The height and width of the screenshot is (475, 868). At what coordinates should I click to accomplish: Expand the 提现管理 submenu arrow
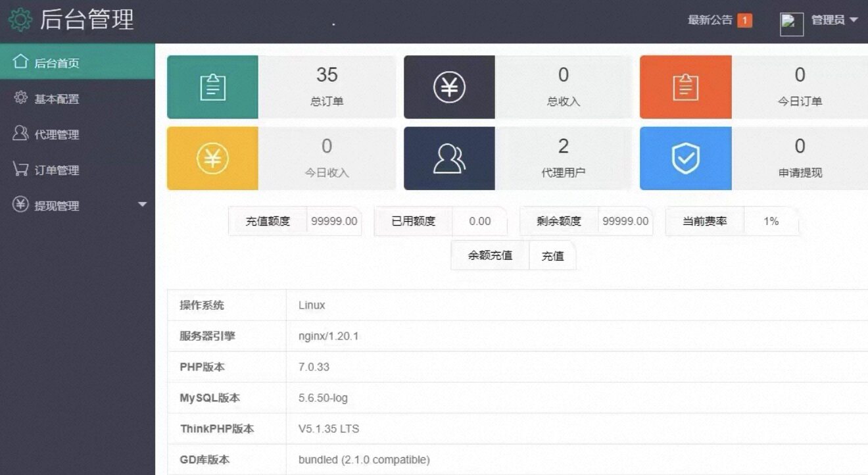(143, 205)
